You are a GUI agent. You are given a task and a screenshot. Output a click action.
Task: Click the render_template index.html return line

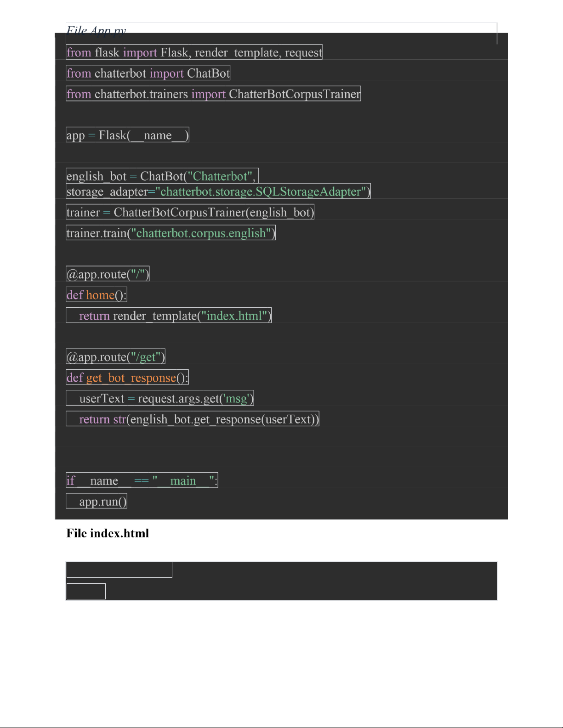point(169,316)
